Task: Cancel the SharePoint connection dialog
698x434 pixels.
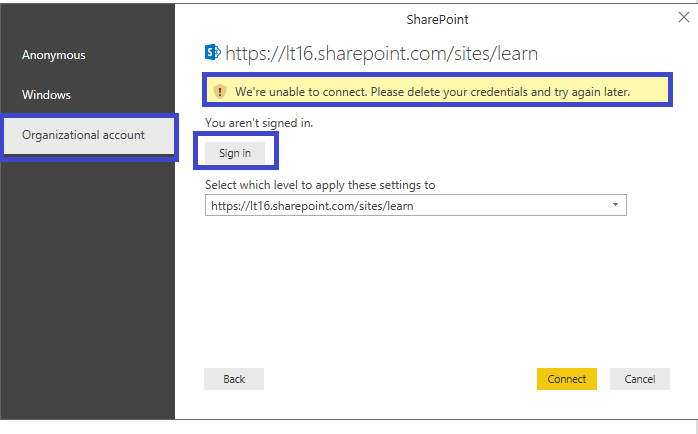Action: [639, 379]
